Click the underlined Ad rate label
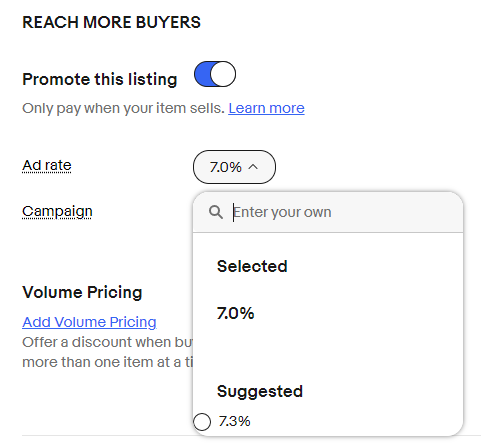This screenshot has height=448, width=481. [47, 165]
